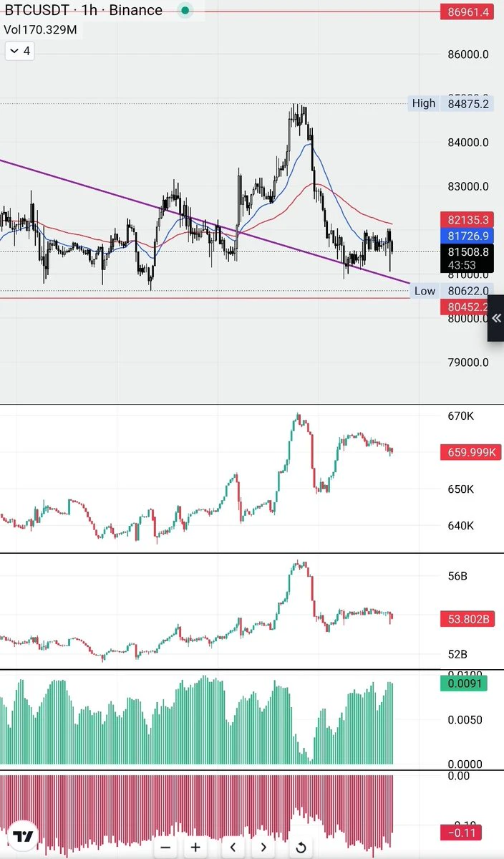Viewport: 504px width, 859px height.
Task: Click the 52B axis label
Action: tap(457, 654)
